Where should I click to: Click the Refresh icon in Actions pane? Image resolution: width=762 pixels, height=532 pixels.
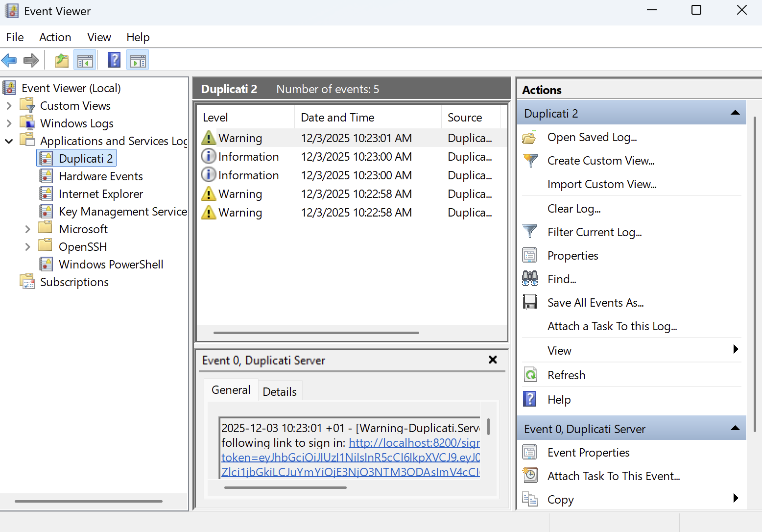tap(530, 375)
